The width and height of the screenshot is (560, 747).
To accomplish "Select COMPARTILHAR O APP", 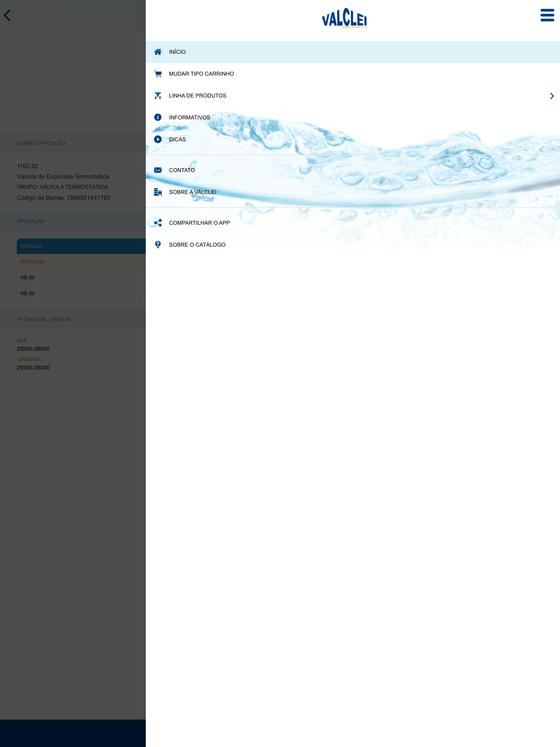I will [x=353, y=223].
